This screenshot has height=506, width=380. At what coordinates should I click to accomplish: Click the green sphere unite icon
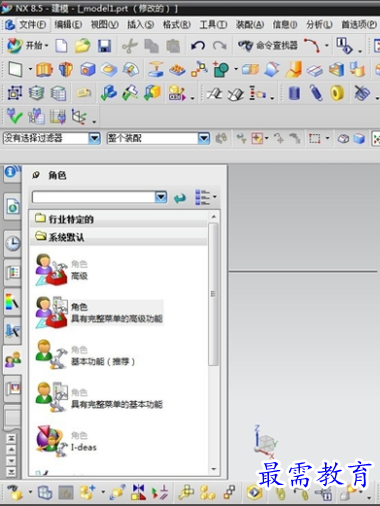point(221,69)
